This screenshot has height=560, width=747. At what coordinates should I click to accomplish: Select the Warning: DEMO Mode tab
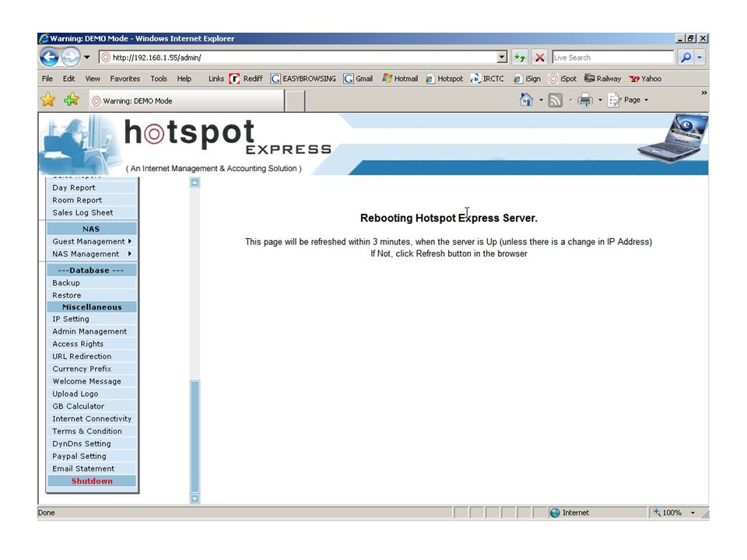click(186, 101)
